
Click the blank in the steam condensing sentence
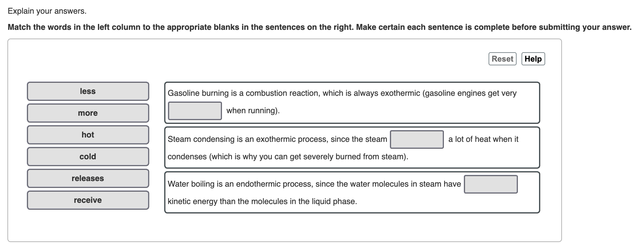417,140
